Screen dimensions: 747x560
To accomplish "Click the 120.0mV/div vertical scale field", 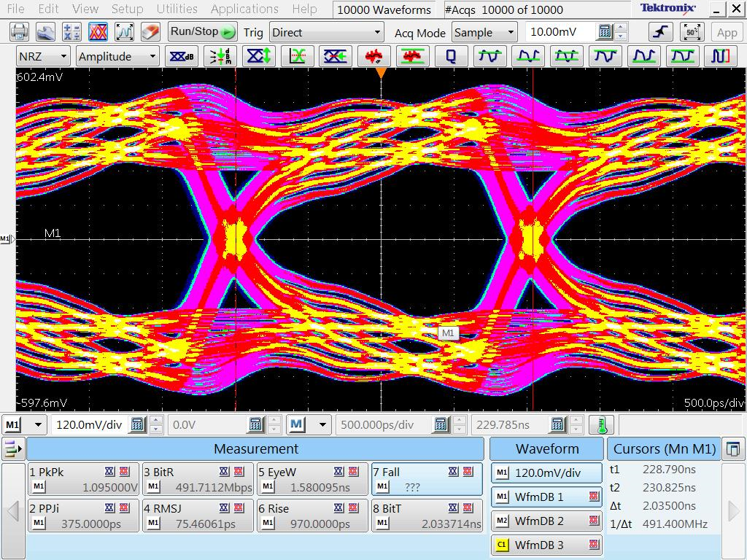I will [x=89, y=424].
